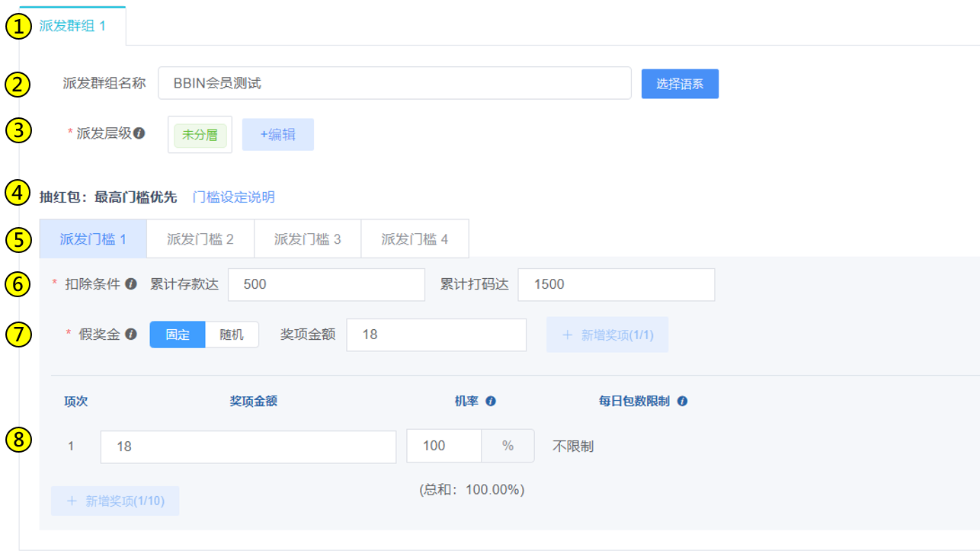Select the 派发门槛 1 tab

click(93, 239)
